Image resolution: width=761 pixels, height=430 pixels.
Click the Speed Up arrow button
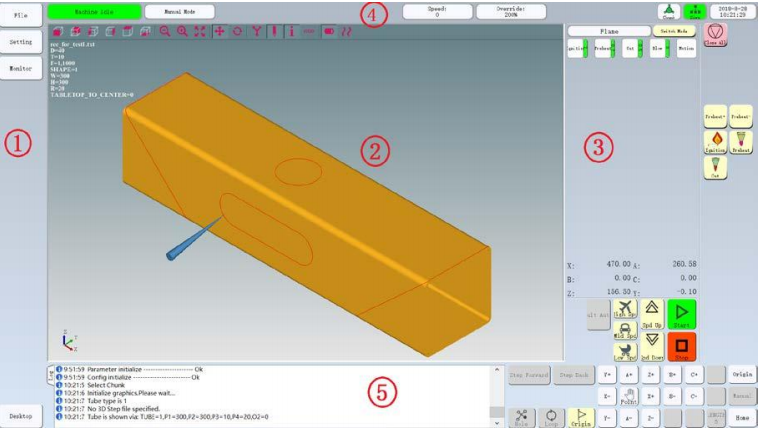(x=653, y=309)
